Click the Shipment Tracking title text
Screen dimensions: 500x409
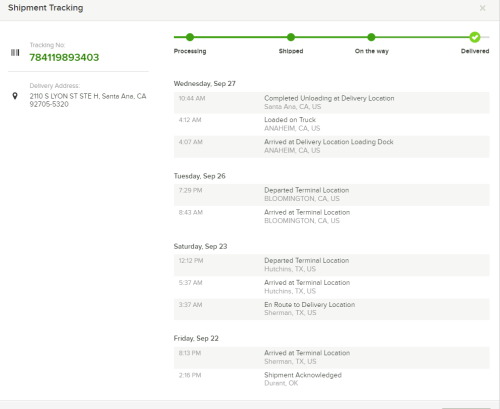tap(46, 8)
